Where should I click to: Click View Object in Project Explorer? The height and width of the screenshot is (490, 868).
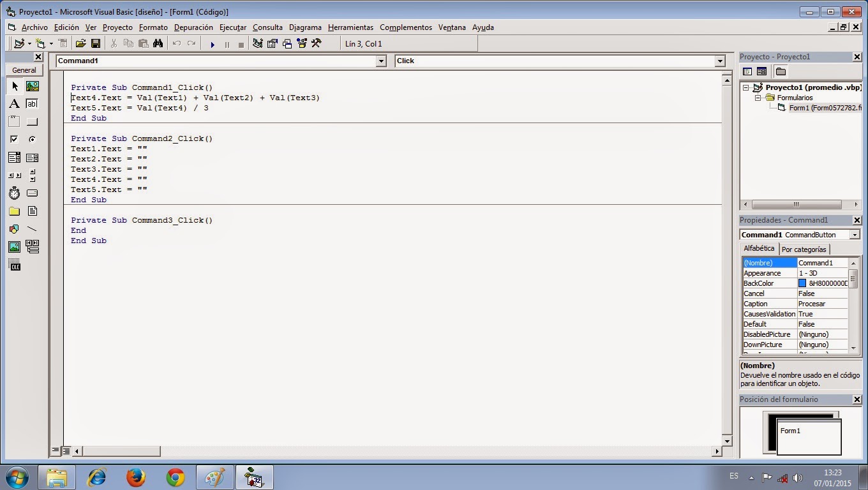click(760, 71)
